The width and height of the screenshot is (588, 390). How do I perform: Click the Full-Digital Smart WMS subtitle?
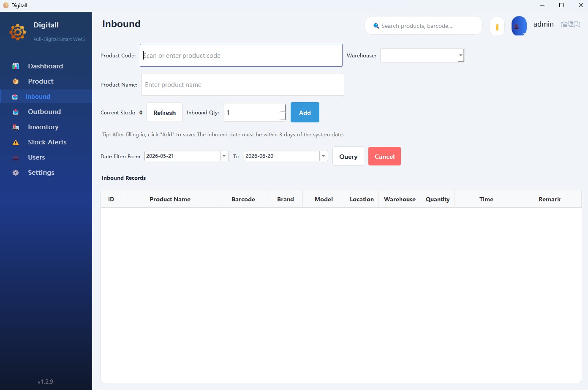(x=59, y=39)
